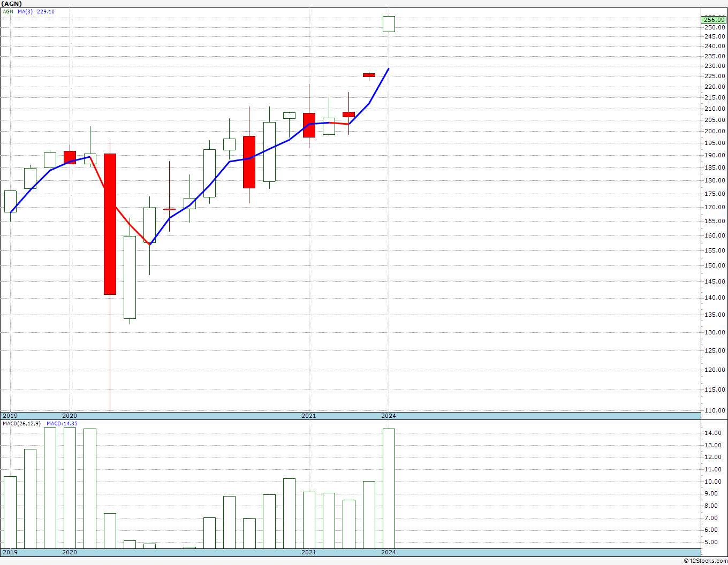Click the 256.09 current price tag
Screen dimensions: 728x565
click(714, 20)
